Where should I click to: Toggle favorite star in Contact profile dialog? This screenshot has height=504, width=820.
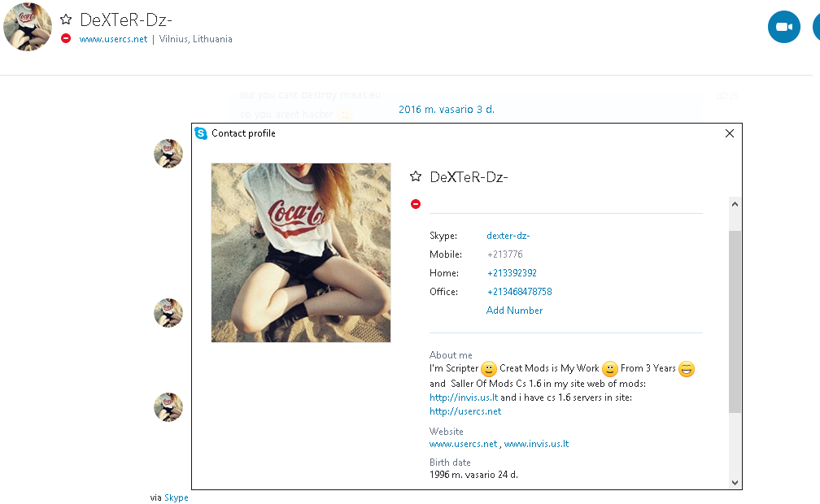(416, 176)
